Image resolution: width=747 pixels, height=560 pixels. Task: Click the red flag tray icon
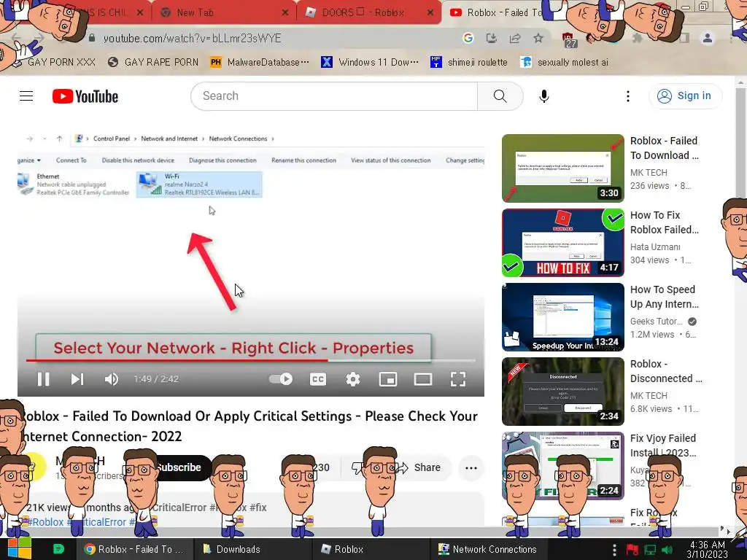632,550
